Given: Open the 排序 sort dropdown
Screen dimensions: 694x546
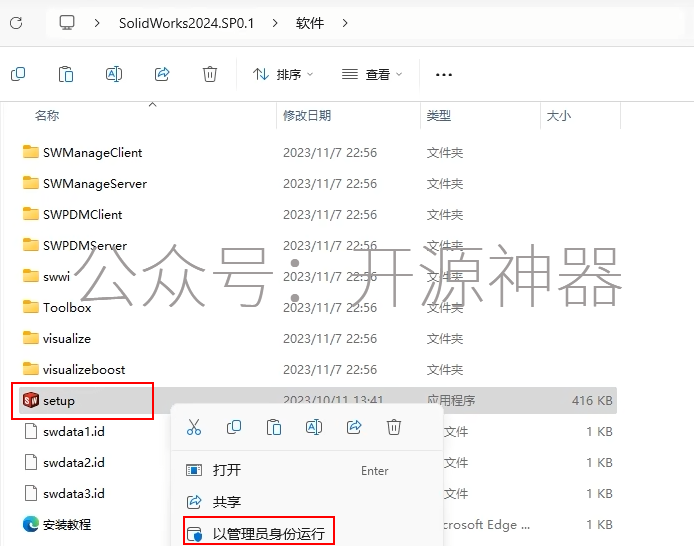Looking at the screenshot, I should tap(283, 74).
